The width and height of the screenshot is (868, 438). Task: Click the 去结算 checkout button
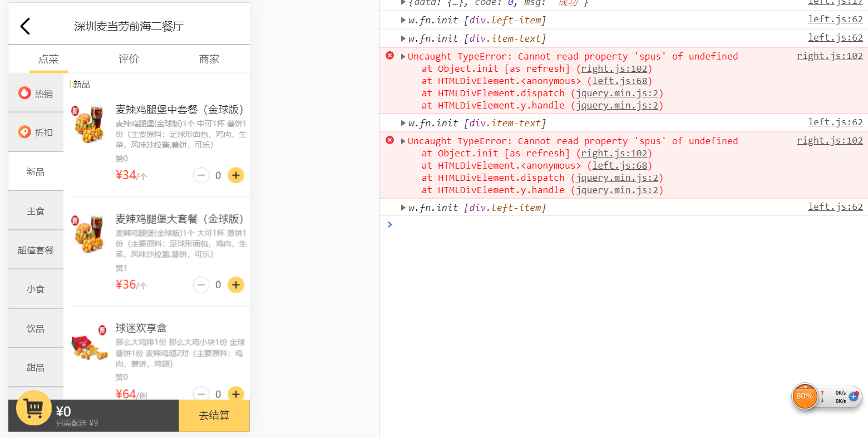coord(214,416)
